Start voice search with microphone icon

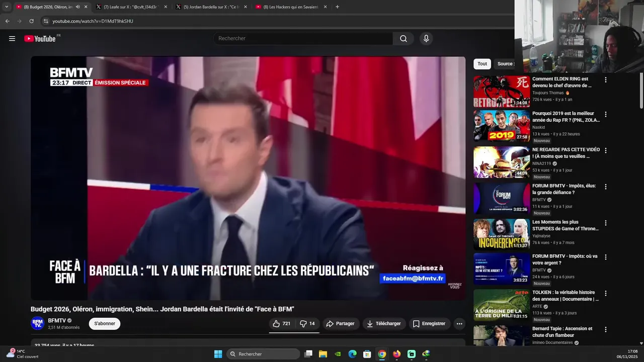point(426,39)
